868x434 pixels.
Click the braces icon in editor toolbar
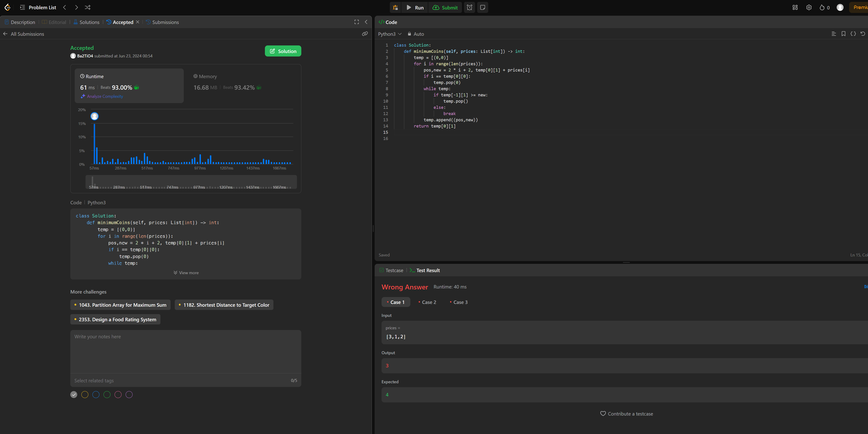point(853,34)
